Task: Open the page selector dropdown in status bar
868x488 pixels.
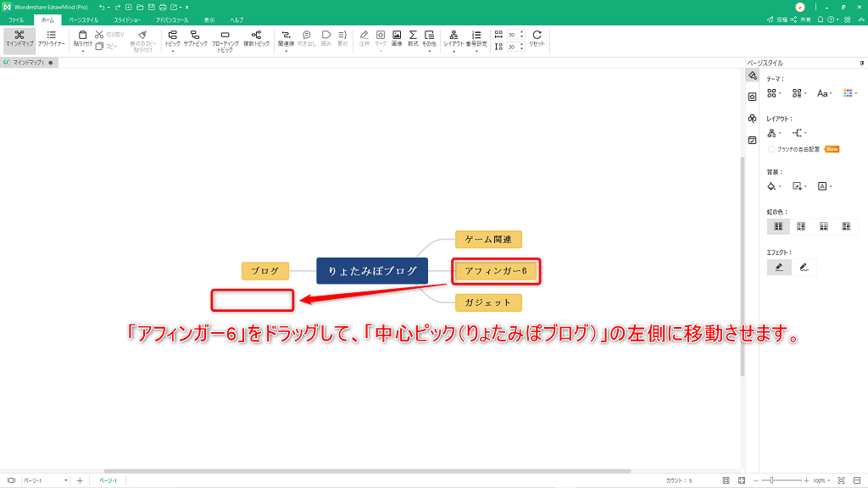Action: (x=45, y=480)
